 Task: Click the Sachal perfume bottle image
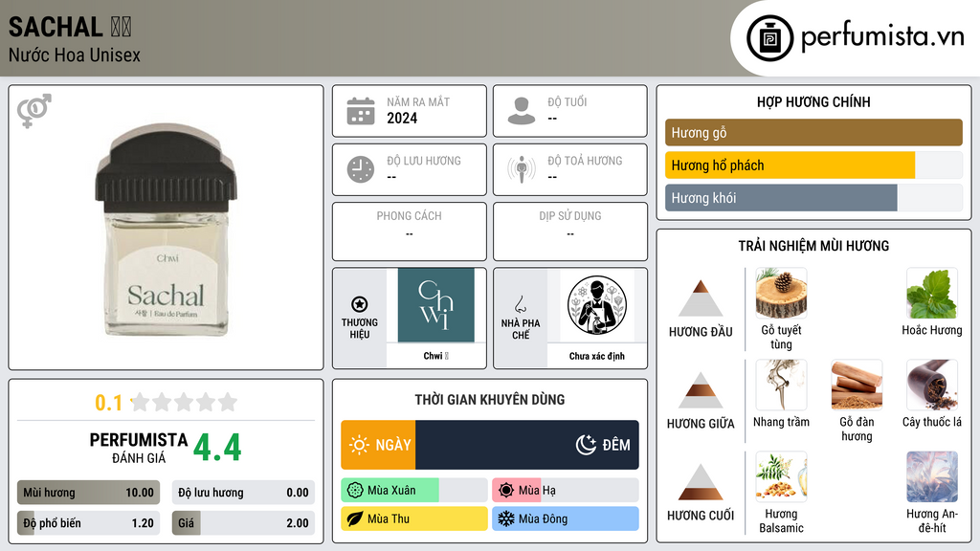coord(167,230)
